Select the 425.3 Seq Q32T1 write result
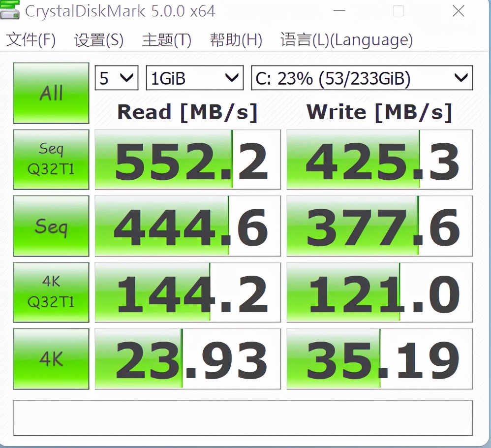491x448 pixels. (379, 160)
